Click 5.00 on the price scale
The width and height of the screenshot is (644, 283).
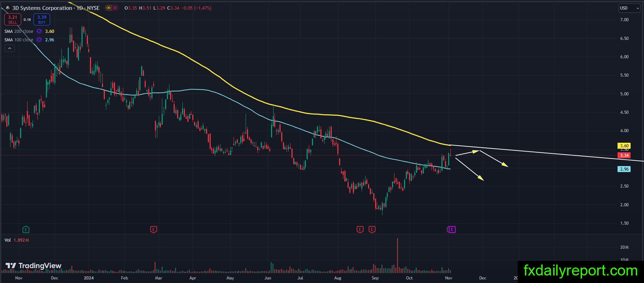point(624,94)
